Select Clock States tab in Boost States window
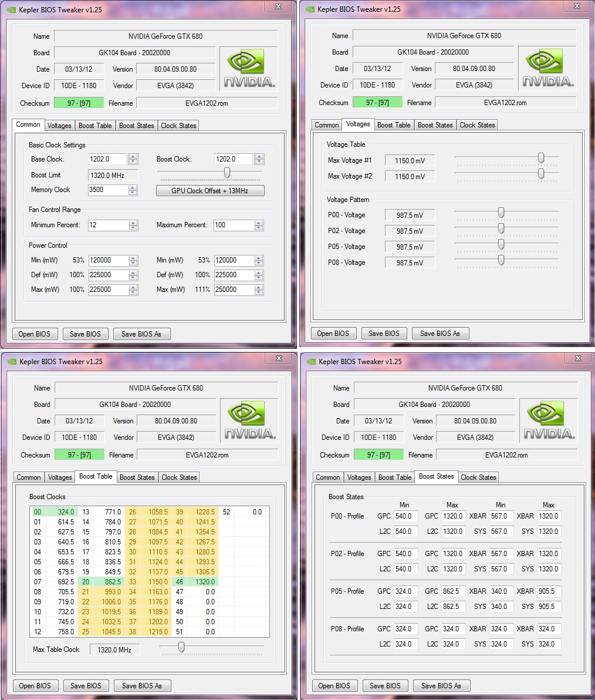Viewport: 595px width, 700px height. (x=478, y=477)
